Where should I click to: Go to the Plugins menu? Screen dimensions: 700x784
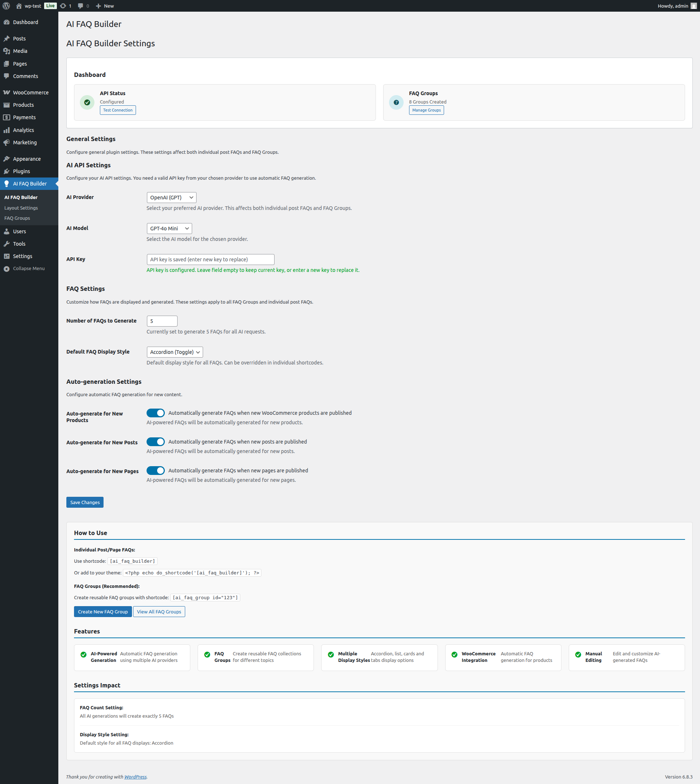pos(29,171)
